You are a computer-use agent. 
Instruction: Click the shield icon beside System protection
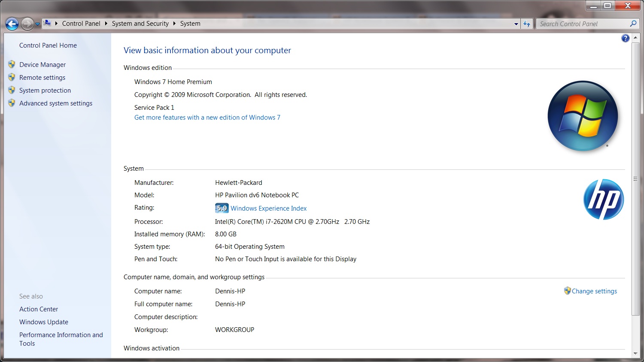pos(12,90)
